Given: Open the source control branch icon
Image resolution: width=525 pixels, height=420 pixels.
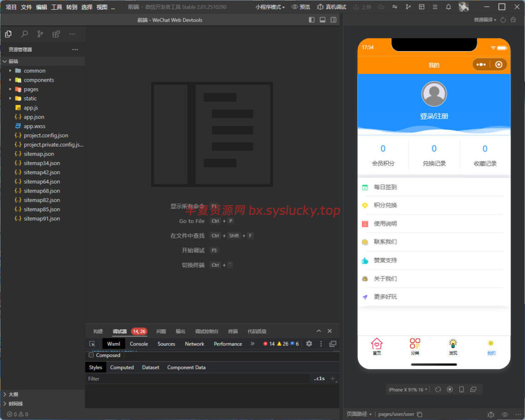Looking at the screenshot, I should [40, 34].
